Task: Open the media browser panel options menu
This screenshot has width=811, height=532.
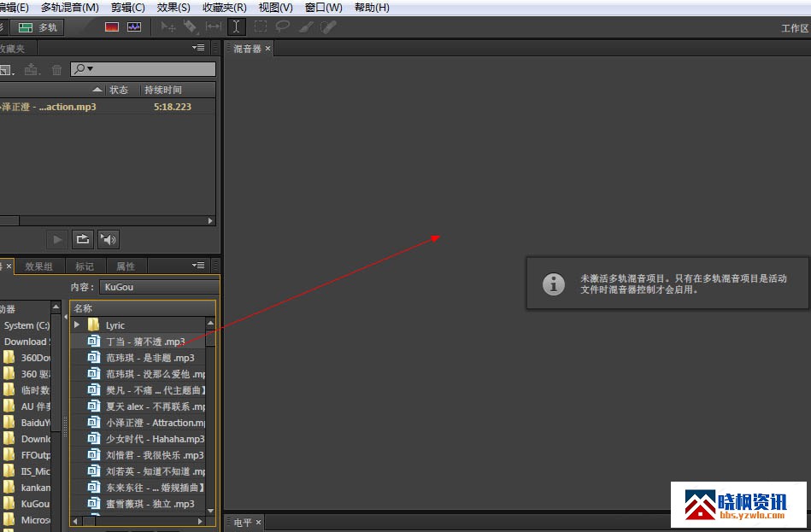Action: pos(198,266)
